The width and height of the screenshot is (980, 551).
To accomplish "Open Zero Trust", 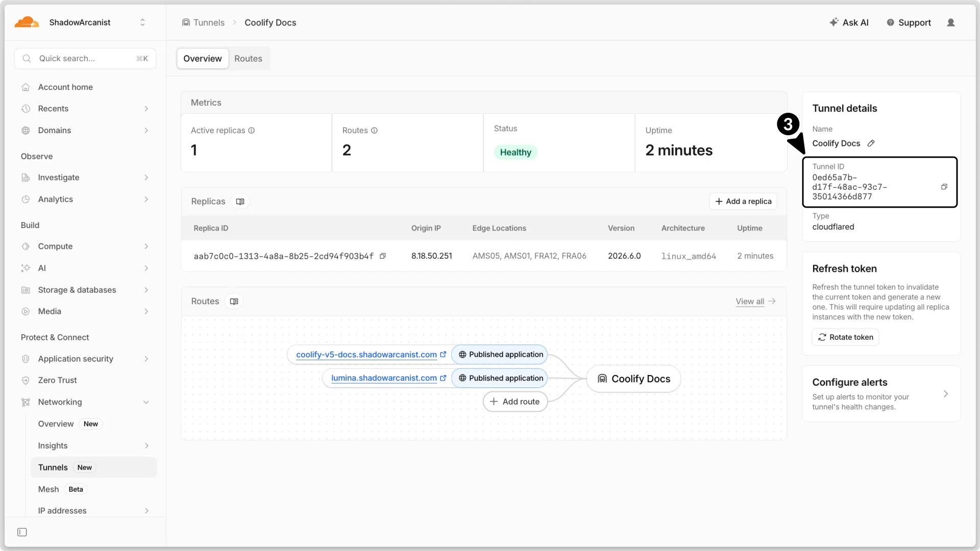I will point(57,381).
